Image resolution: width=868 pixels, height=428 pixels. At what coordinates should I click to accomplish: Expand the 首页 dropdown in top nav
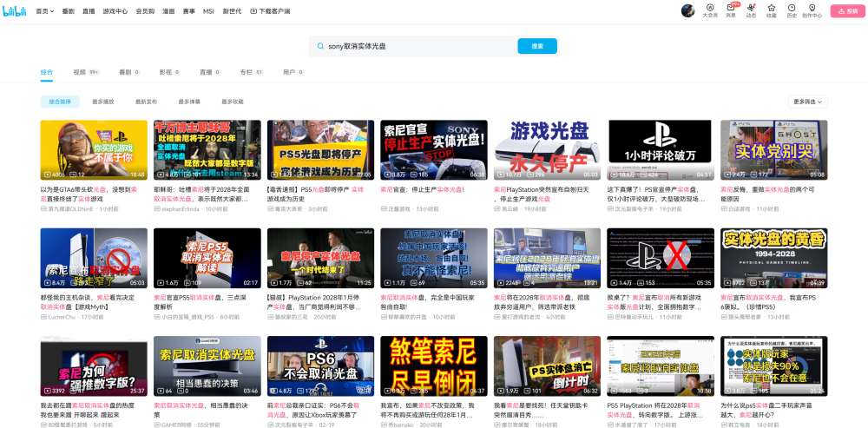pos(45,11)
